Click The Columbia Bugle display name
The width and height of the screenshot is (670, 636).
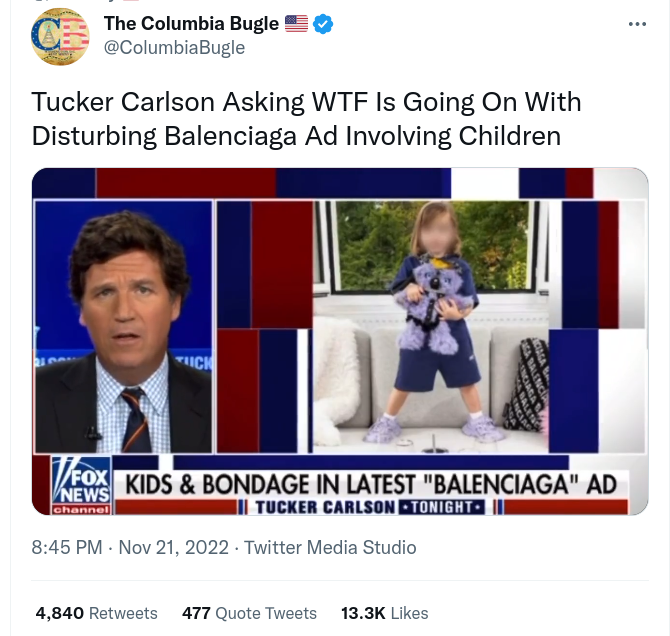(190, 24)
